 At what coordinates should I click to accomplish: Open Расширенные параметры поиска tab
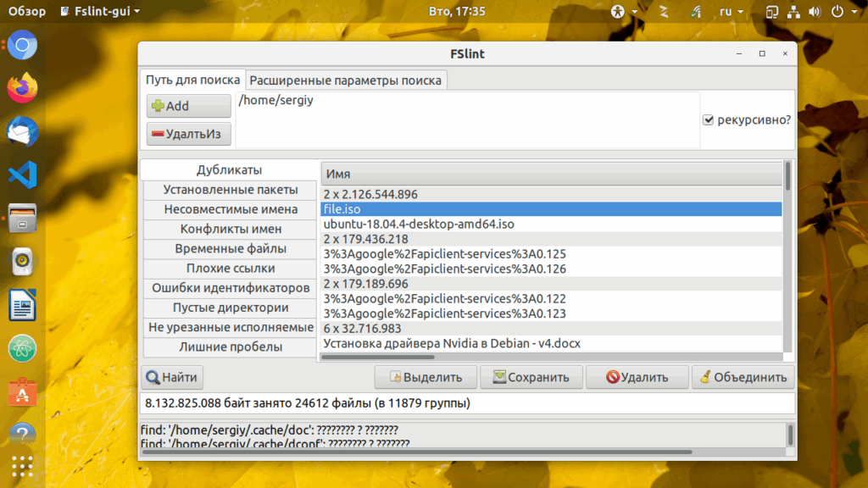[346, 80]
